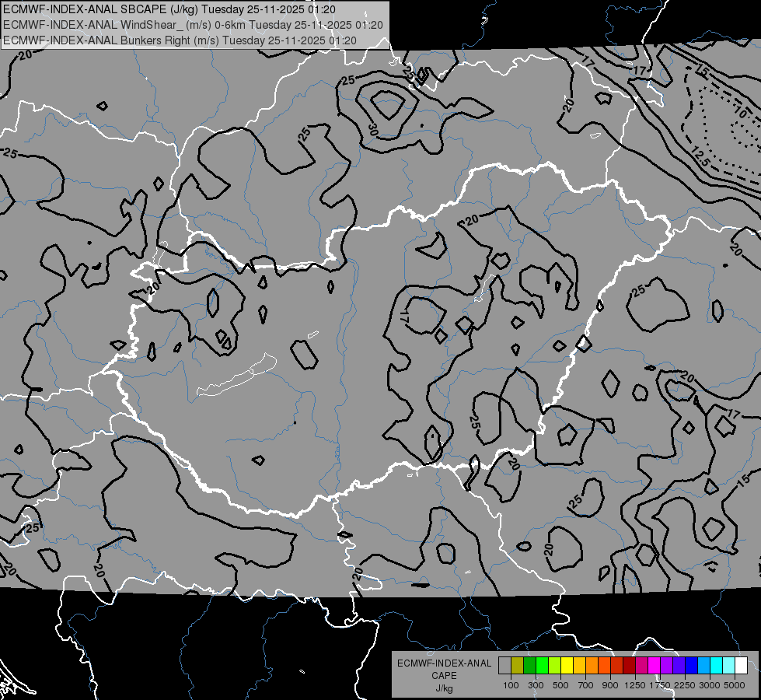
Task: Click the 500 legend value
Action: [560, 685]
